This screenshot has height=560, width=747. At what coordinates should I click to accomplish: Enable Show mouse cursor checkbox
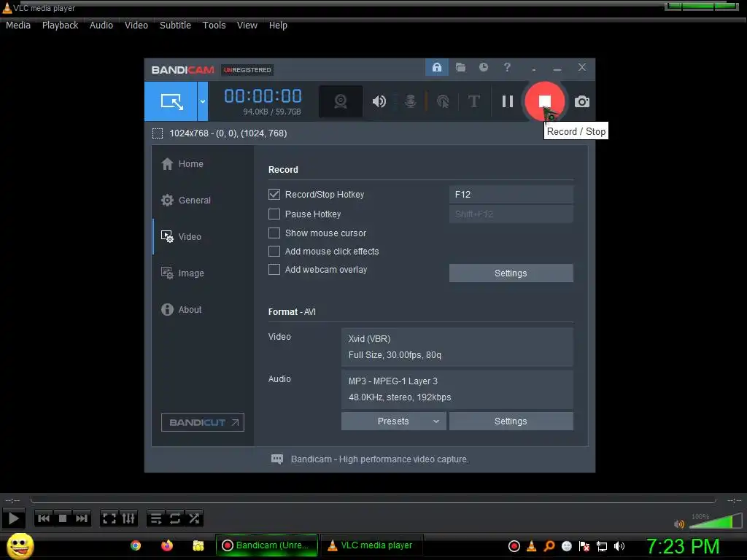[x=274, y=233]
